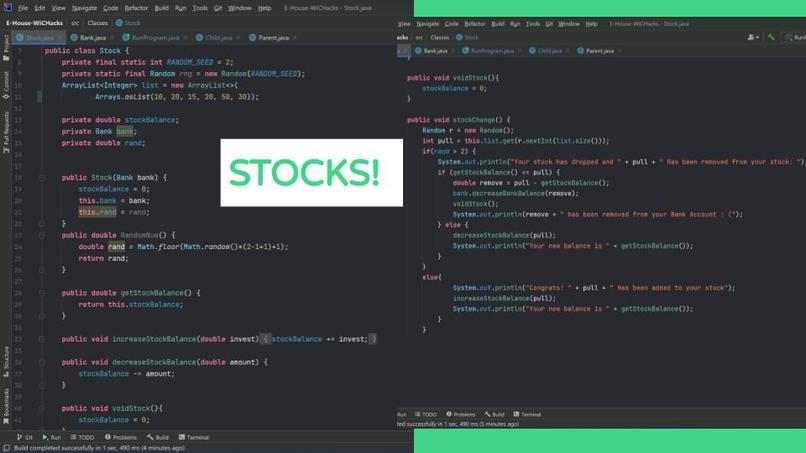This screenshot has height=453, width=806.
Task: Click the tool windows quick-access icon in the left status bar
Action: (6, 448)
